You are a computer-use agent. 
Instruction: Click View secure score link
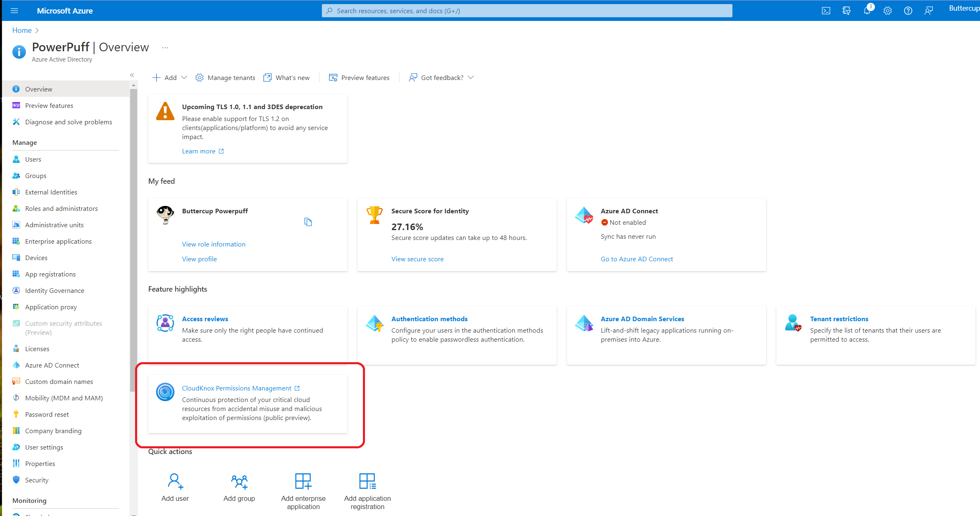(x=417, y=259)
